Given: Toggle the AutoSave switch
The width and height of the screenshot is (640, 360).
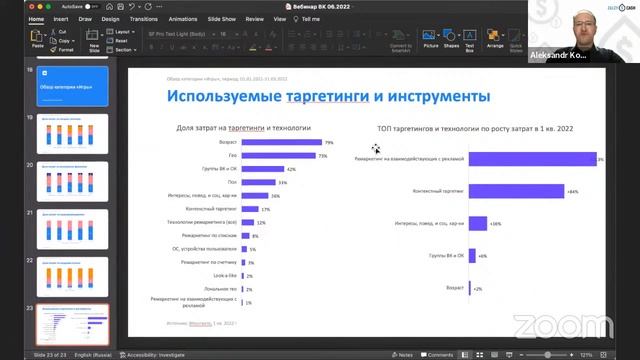Looking at the screenshot, I should click(92, 7).
